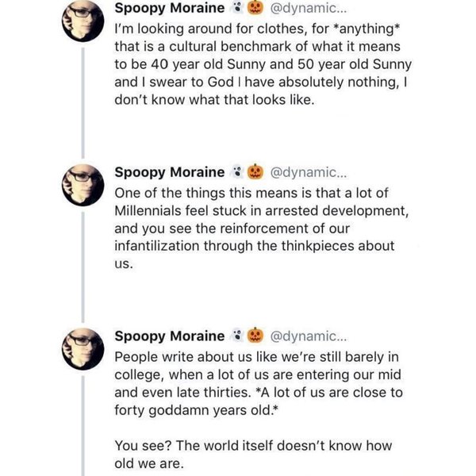Click the "You see? The world itself" paragraph
This screenshot has width=476, height=476.
point(253,455)
